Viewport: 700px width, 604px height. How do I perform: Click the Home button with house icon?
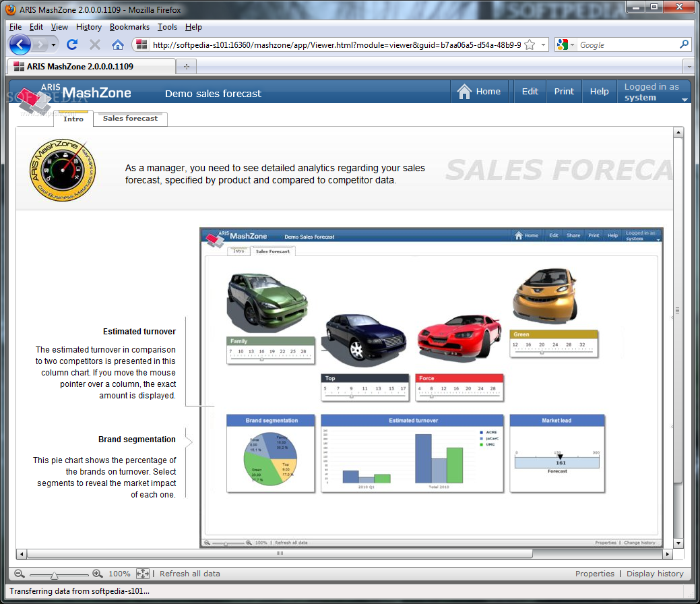(x=479, y=91)
